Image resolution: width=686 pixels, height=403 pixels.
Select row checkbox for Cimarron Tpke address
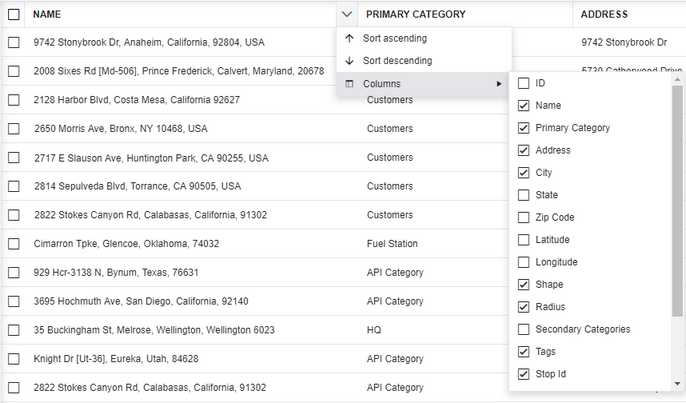point(14,244)
